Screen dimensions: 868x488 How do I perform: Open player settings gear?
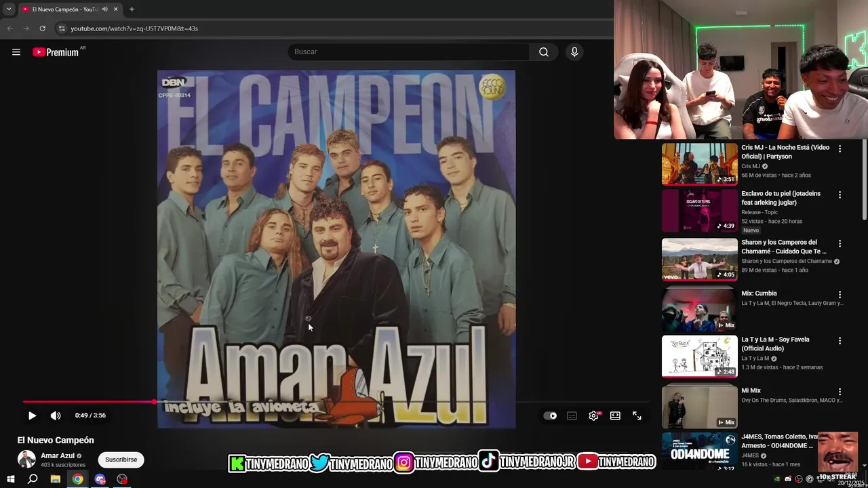pos(593,416)
